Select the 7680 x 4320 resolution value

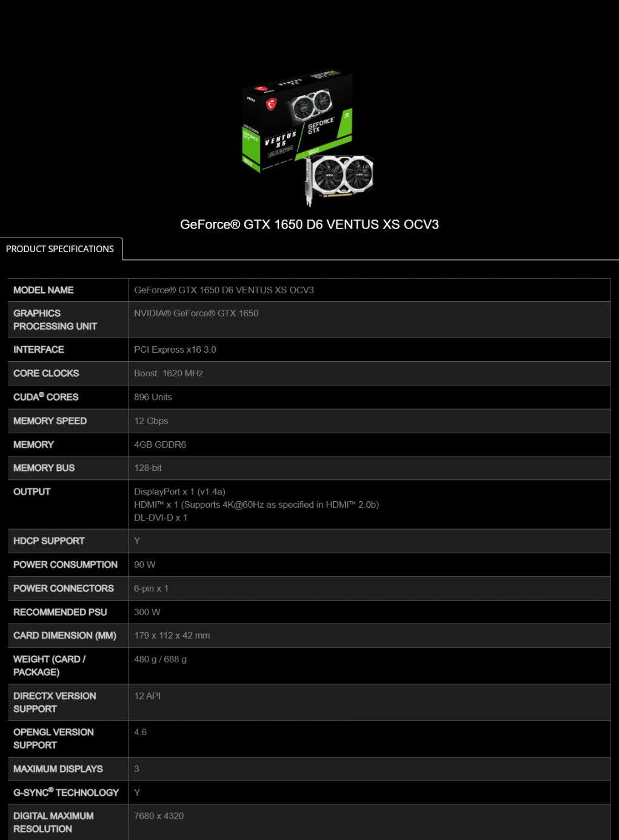159,816
